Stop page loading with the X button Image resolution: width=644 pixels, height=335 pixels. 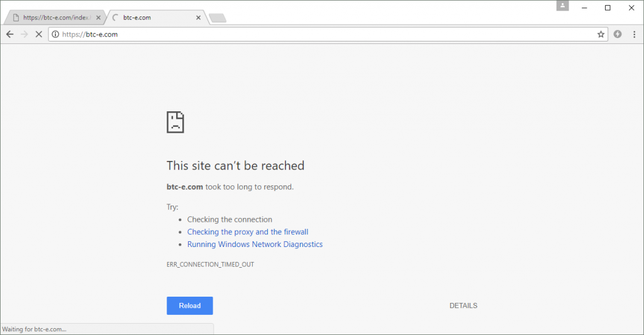38,35
